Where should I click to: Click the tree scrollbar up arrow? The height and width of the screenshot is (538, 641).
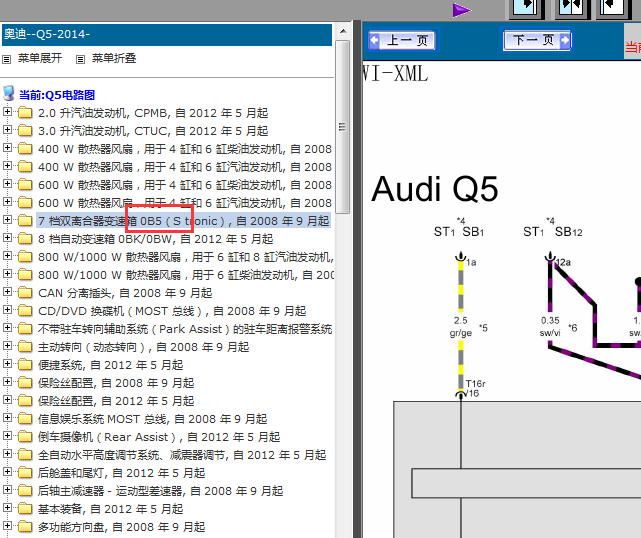point(343,31)
